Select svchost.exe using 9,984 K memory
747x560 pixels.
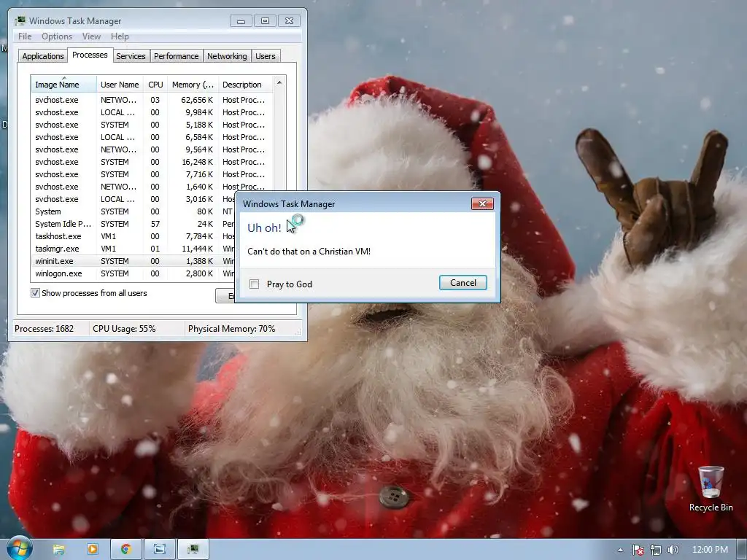click(152, 112)
